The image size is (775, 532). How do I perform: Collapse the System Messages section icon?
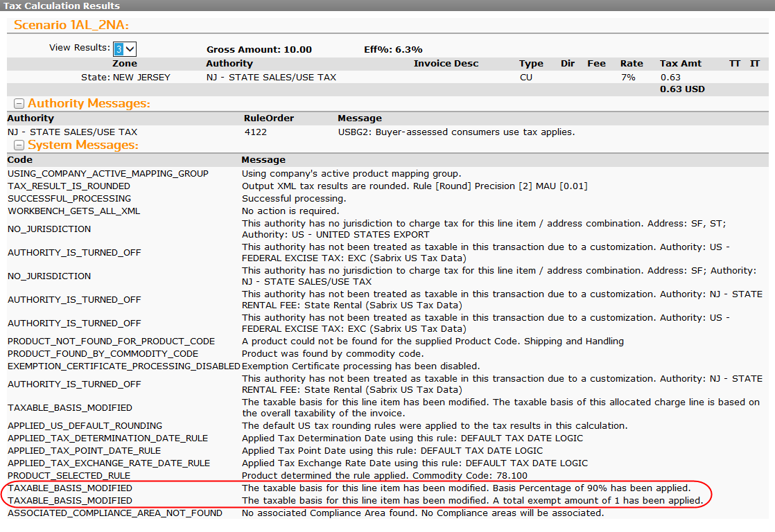coord(19,145)
